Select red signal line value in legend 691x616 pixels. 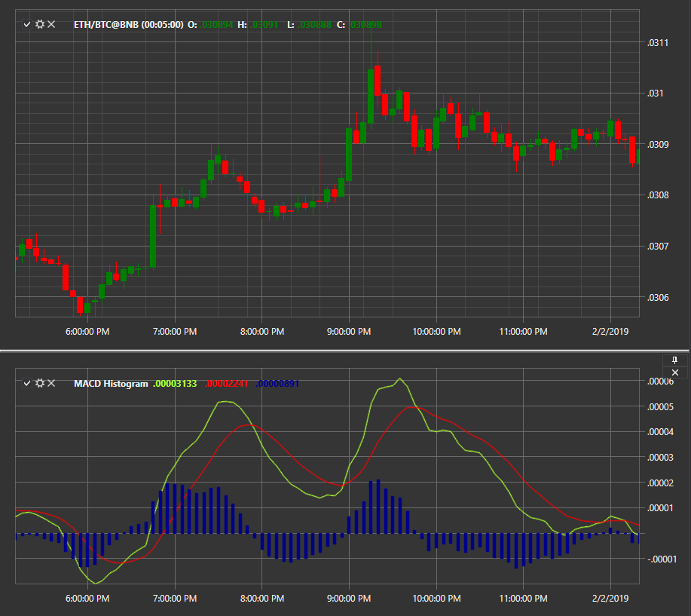coord(227,384)
